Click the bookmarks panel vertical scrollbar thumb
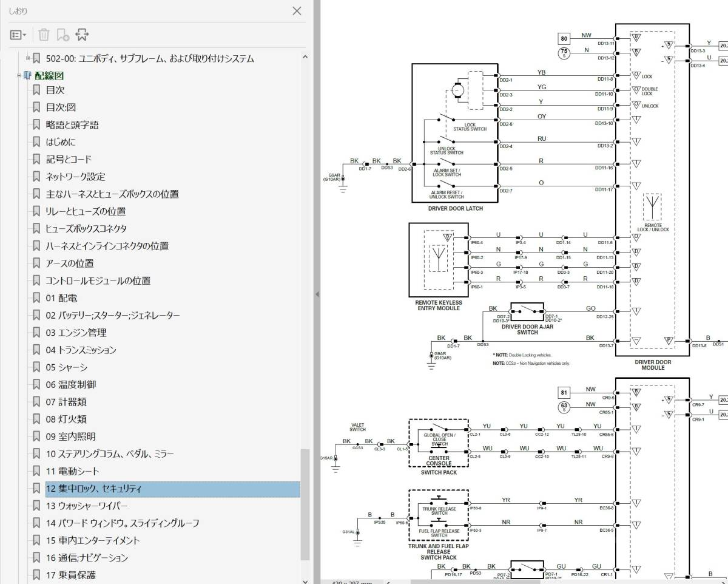Image resolution: width=728 pixels, height=584 pixels. tap(305, 505)
